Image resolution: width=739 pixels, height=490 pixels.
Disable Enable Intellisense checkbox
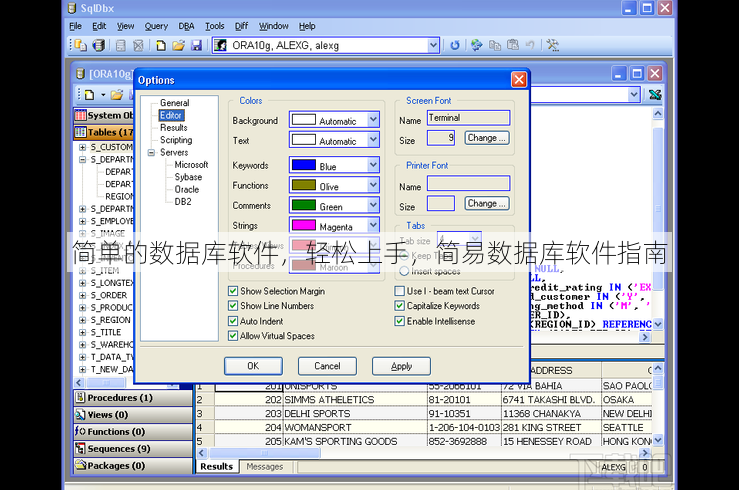click(x=400, y=321)
